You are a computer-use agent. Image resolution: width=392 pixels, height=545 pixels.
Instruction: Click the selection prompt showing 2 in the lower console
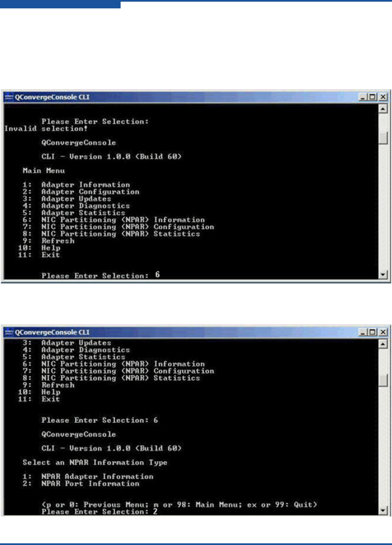[x=100, y=511]
